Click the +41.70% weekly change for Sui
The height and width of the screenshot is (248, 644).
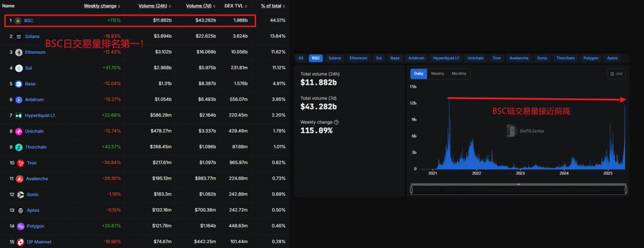(111, 68)
